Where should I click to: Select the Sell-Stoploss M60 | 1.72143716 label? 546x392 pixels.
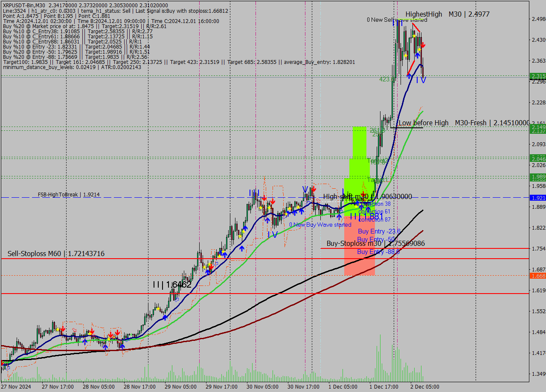[56, 254]
